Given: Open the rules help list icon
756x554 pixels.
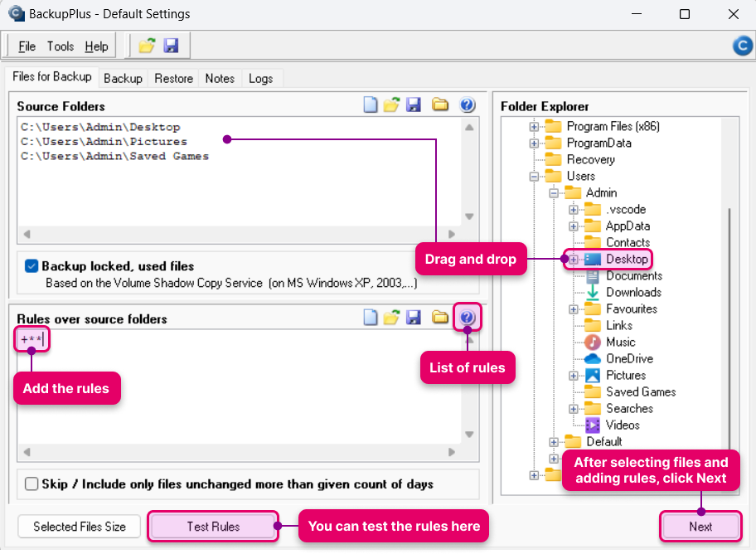Looking at the screenshot, I should coord(468,318).
